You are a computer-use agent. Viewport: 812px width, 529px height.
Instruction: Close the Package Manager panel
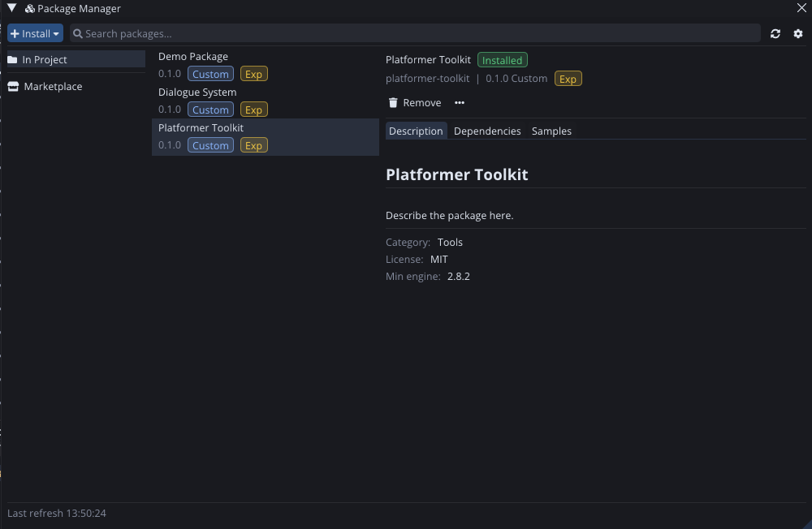pyautogui.click(x=801, y=8)
